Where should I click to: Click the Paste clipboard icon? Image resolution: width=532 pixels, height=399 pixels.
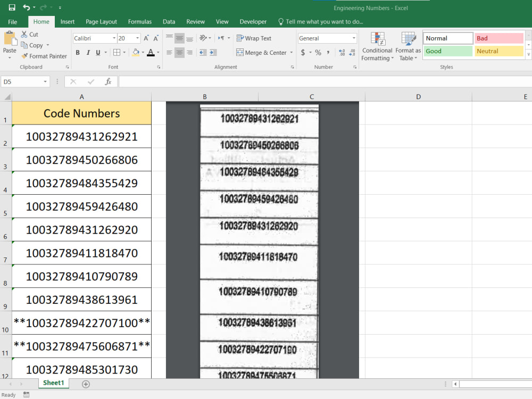pos(10,38)
